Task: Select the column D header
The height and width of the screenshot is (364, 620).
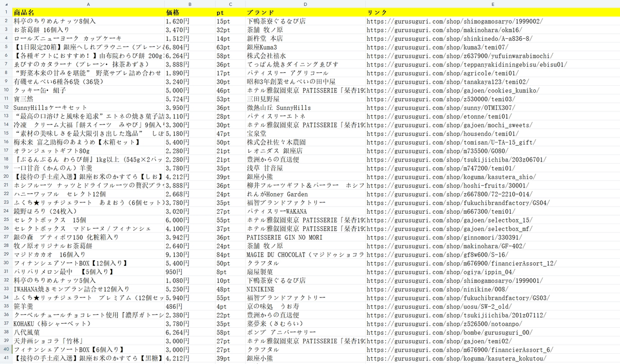Action: pyautogui.click(x=305, y=4)
